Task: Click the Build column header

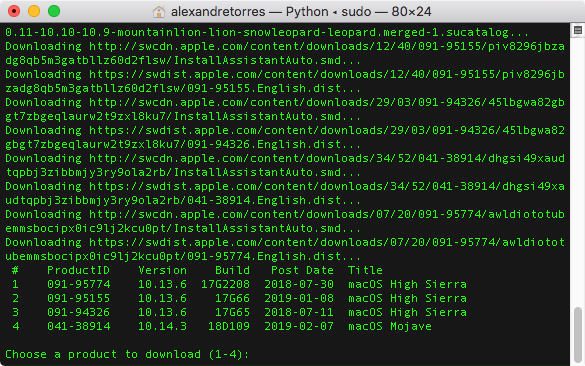Action: pyautogui.click(x=232, y=270)
